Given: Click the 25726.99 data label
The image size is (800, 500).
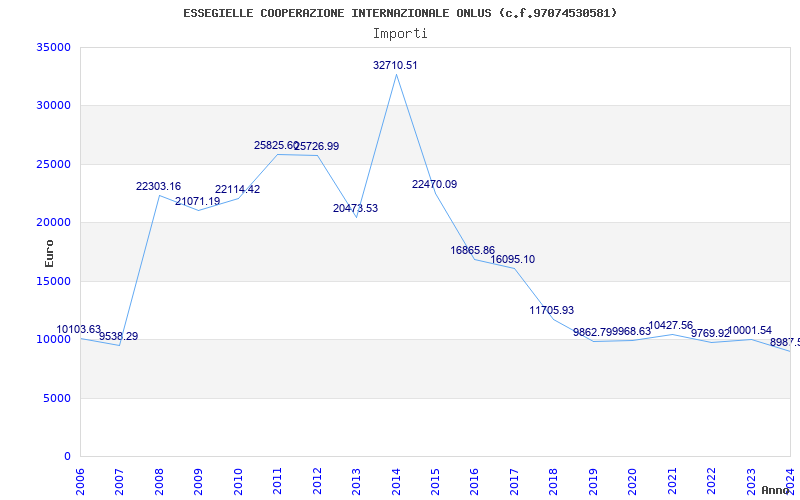Looking at the screenshot, I should 317,147.
